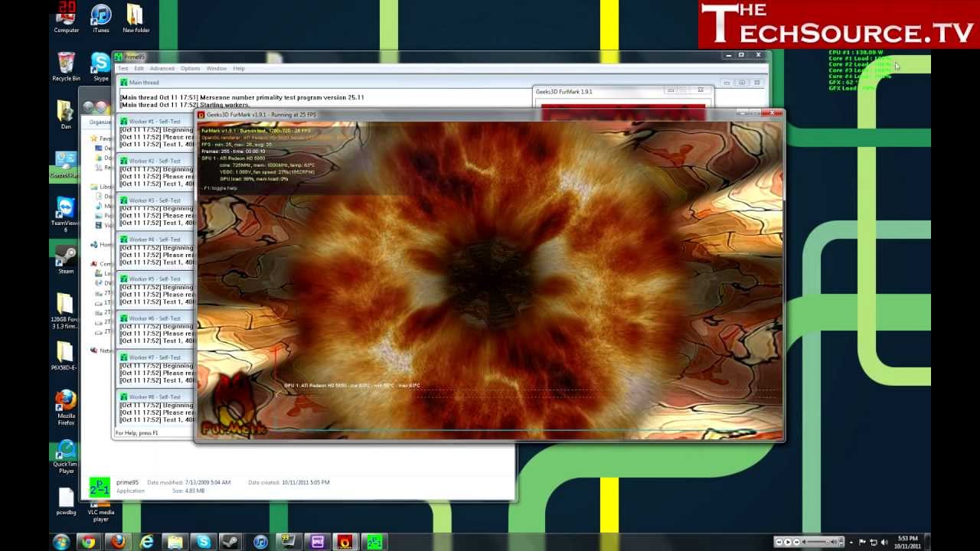Image resolution: width=980 pixels, height=551 pixels.
Task: Open Skype via its taskbar icon
Action: pos(203,542)
